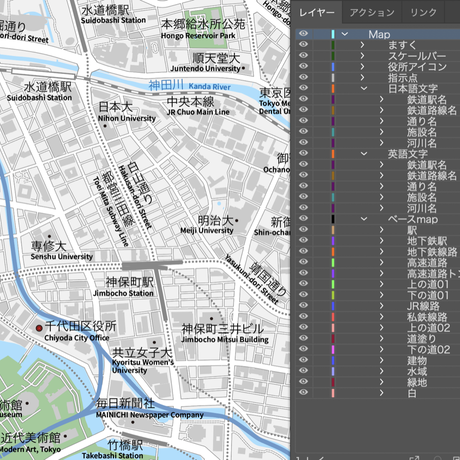
Task: Expand the ますく layer
Action: (x=363, y=45)
